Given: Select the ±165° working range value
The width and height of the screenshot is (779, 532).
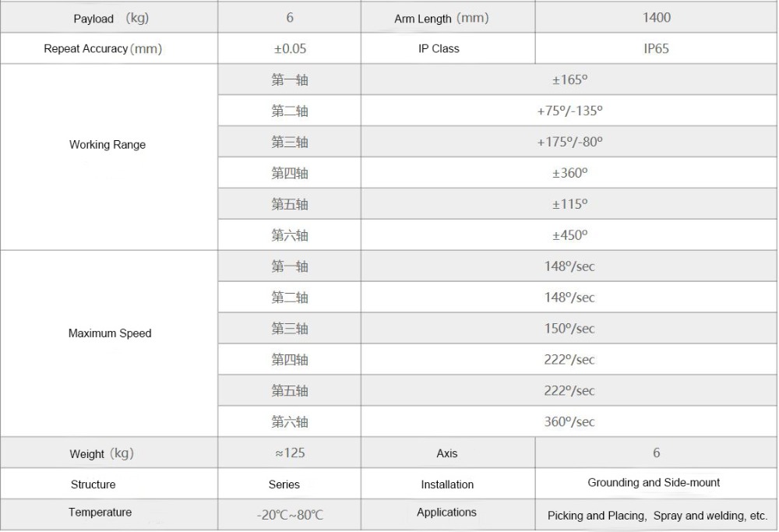Looking at the screenshot, I should pos(570,79).
